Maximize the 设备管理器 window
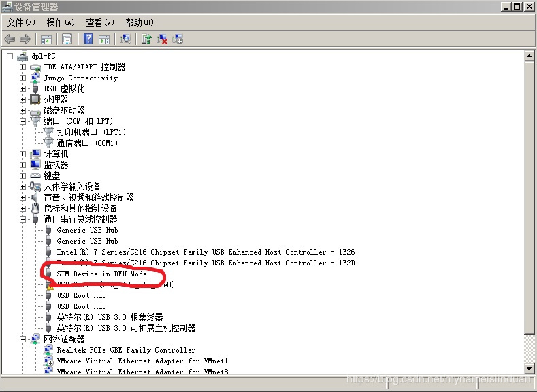This screenshot has width=537, height=392. tap(517, 6)
